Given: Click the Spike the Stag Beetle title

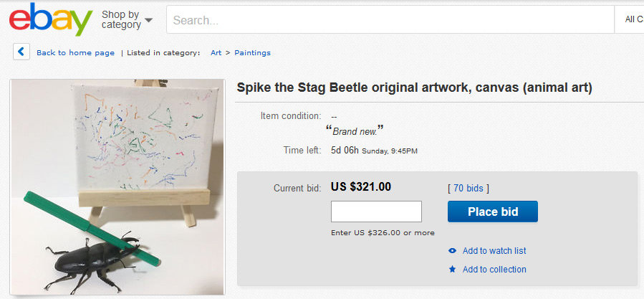Looking at the screenshot, I should (x=414, y=88).
